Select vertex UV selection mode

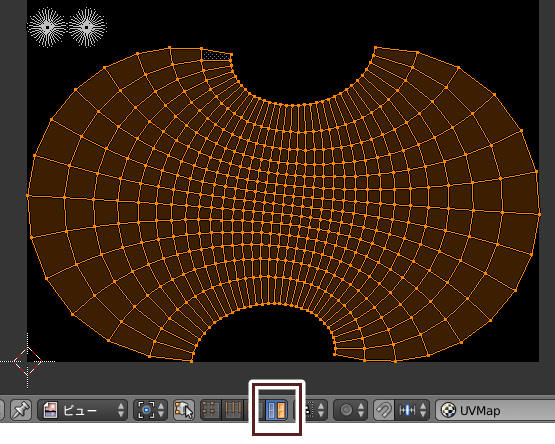click(x=211, y=410)
